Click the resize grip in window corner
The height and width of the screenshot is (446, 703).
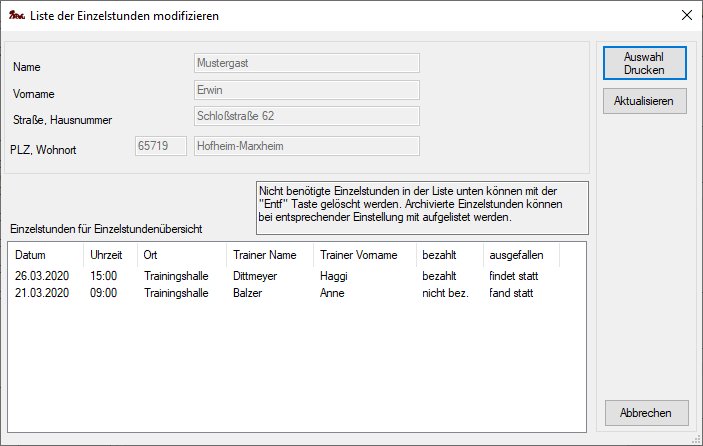(694, 437)
